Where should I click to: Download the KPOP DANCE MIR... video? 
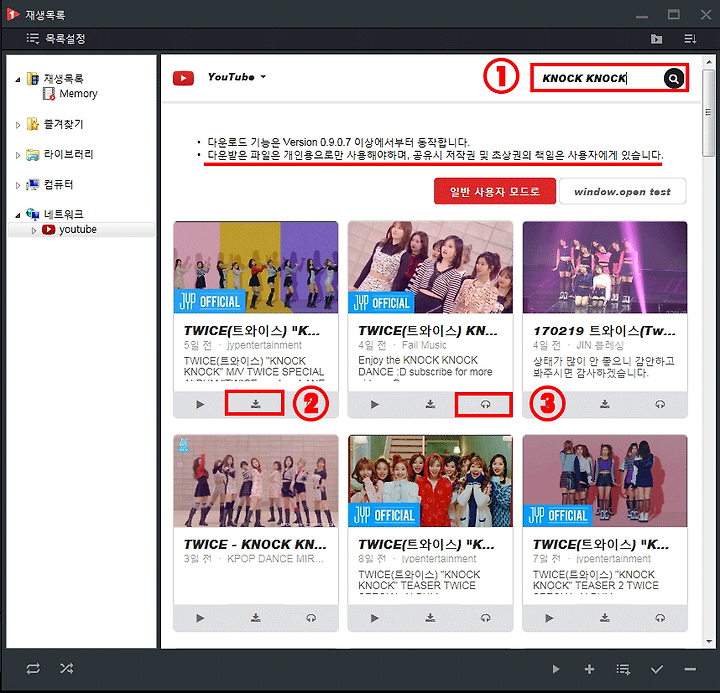point(255,618)
